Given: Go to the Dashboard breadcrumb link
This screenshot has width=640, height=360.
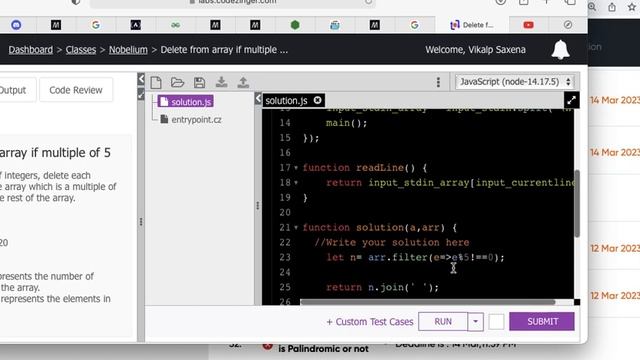Looking at the screenshot, I should (x=31, y=50).
